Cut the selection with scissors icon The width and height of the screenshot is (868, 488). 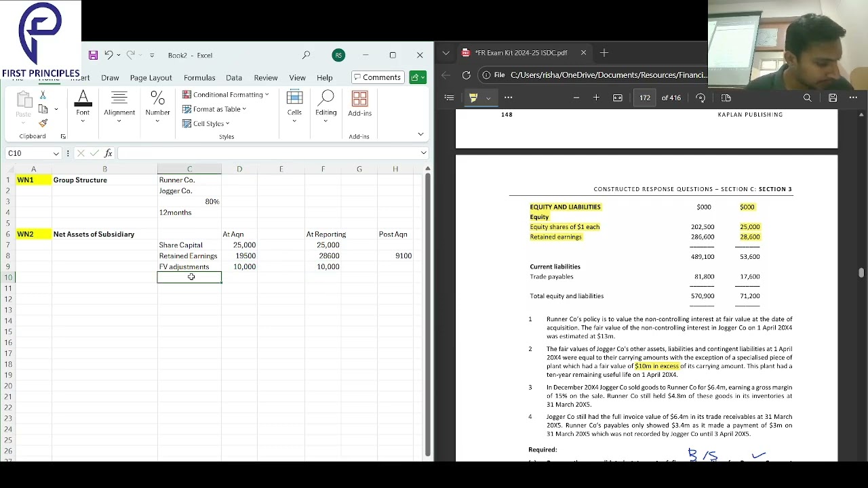(x=43, y=95)
